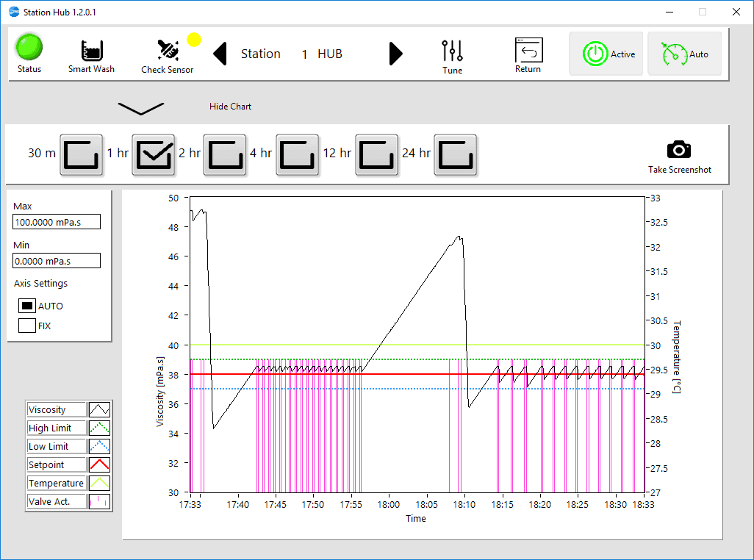The height and width of the screenshot is (560, 754).
Task: Click the High Limit legend swatch
Action: click(99, 428)
